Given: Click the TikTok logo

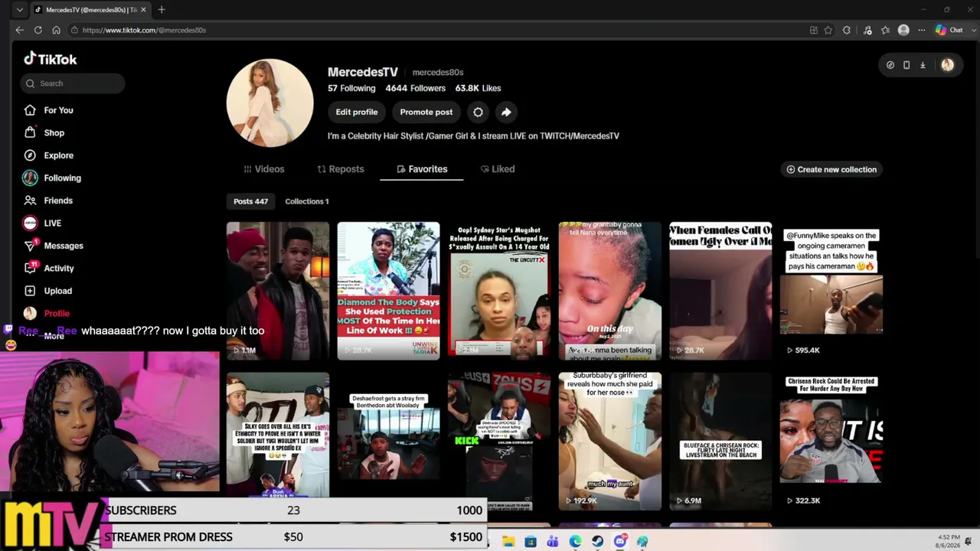Looking at the screenshot, I should (x=51, y=59).
